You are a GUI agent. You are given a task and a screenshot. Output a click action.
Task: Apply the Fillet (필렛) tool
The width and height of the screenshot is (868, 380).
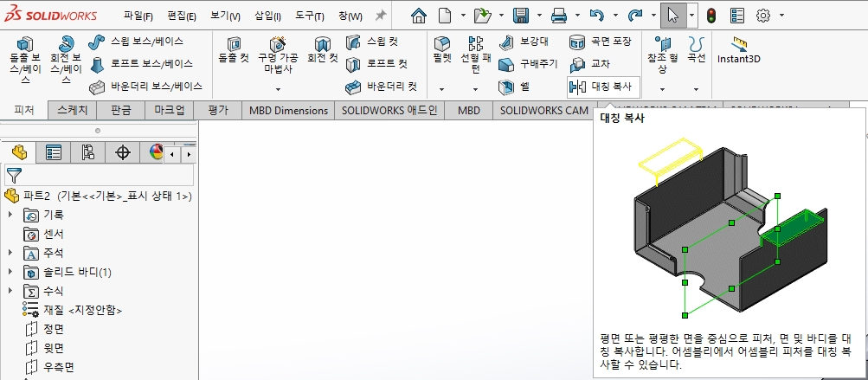[441, 48]
